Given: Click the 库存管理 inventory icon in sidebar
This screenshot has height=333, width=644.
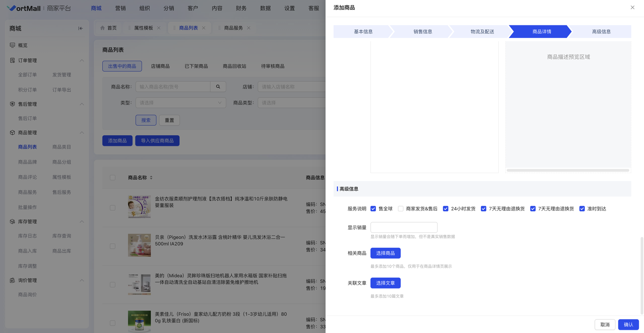Looking at the screenshot, I should point(12,221).
